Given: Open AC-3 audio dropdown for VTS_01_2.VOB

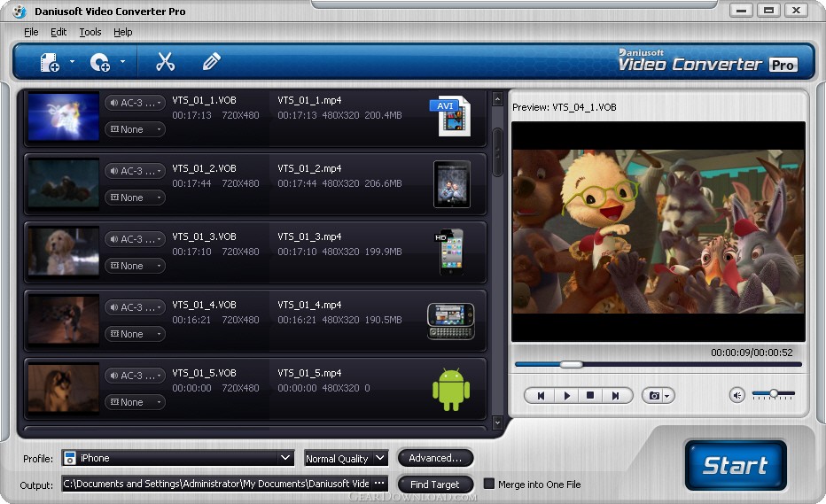Looking at the screenshot, I should click(x=135, y=171).
